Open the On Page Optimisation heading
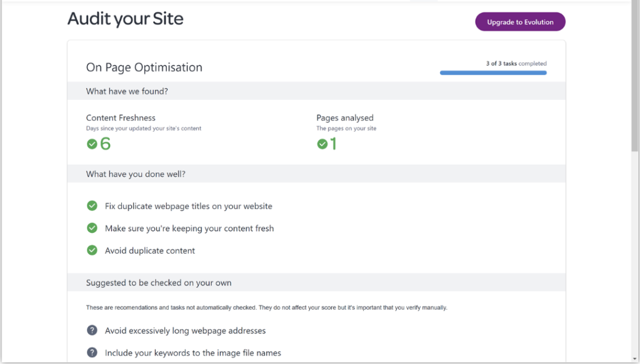Image resolution: width=640 pixels, height=364 pixels. pos(144,67)
